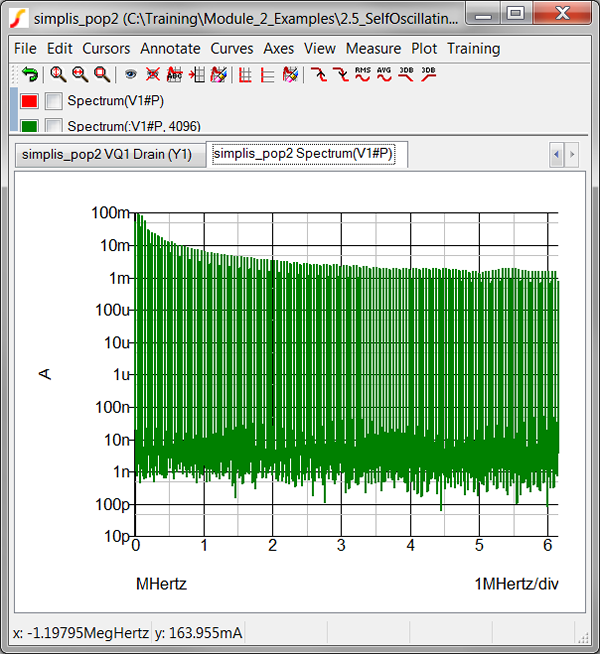Image resolution: width=600 pixels, height=654 pixels.
Task: Click the green Spectrum(:V1#P, 4096) color swatch
Action: coord(29,125)
